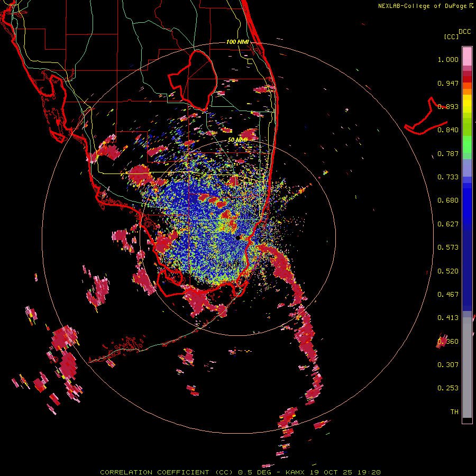Pick the yellow segment of the color bar
The height and width of the screenshot is (476, 476).
467,104
